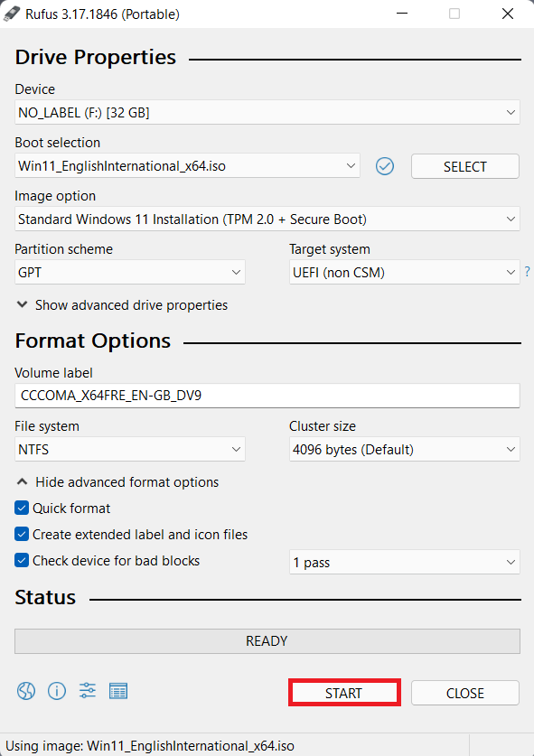
Task: Click the READY status progress bar
Action: click(x=267, y=640)
